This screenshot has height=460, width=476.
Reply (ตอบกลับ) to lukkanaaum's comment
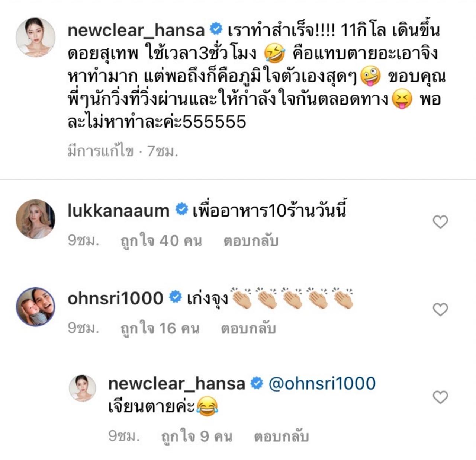(251, 241)
